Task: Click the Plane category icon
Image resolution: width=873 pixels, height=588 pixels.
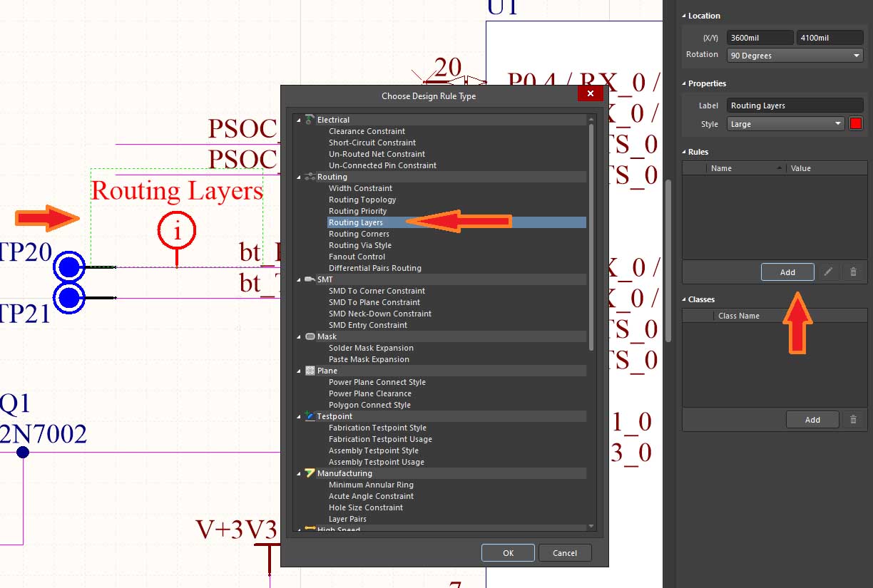Action: [310, 371]
